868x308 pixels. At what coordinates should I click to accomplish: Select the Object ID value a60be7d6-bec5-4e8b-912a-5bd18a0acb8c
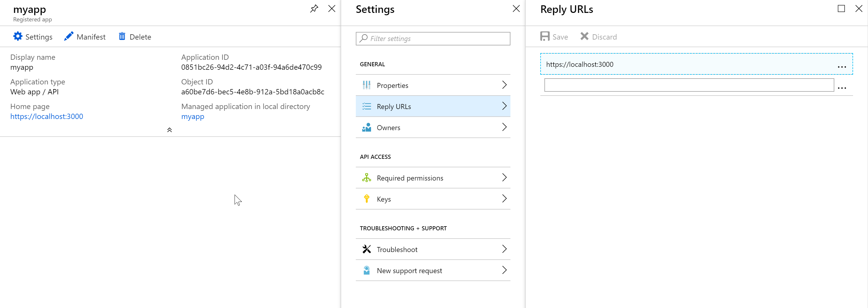(253, 92)
